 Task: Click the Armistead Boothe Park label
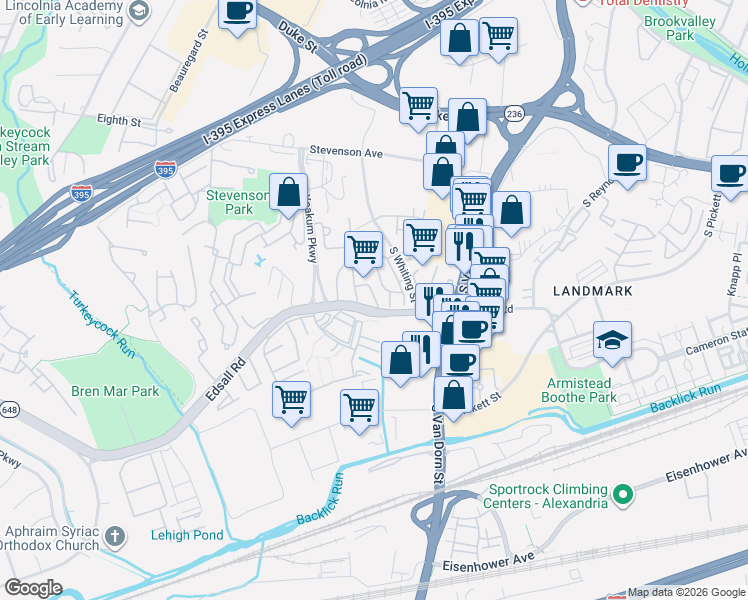pos(579,390)
